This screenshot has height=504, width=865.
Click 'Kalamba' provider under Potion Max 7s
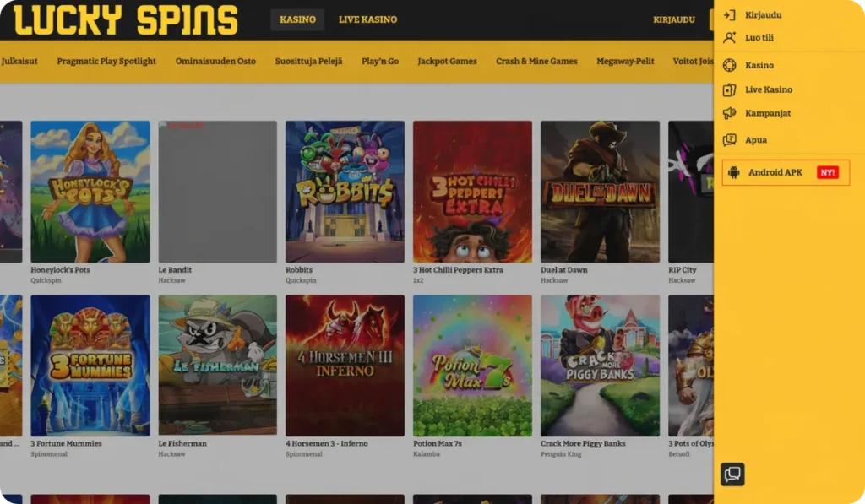pos(427,454)
